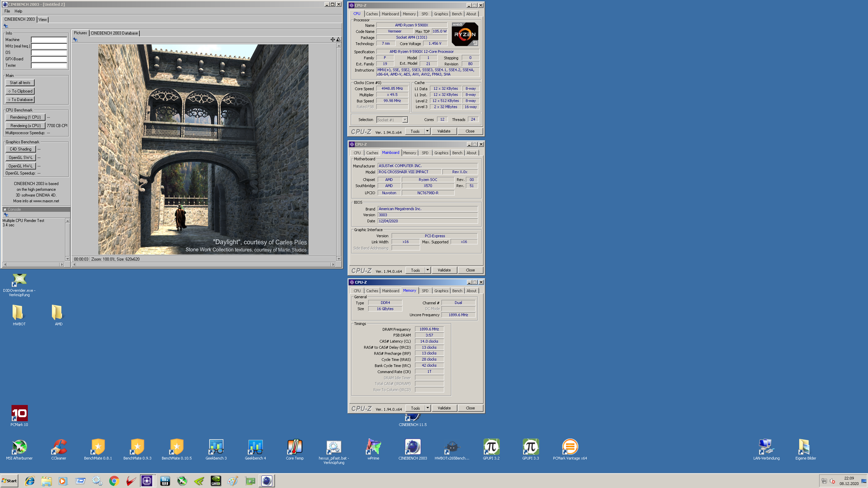The height and width of the screenshot is (488, 868).
Task: Launch BenchMate 0.8.1 shortcut
Action: (x=98, y=449)
